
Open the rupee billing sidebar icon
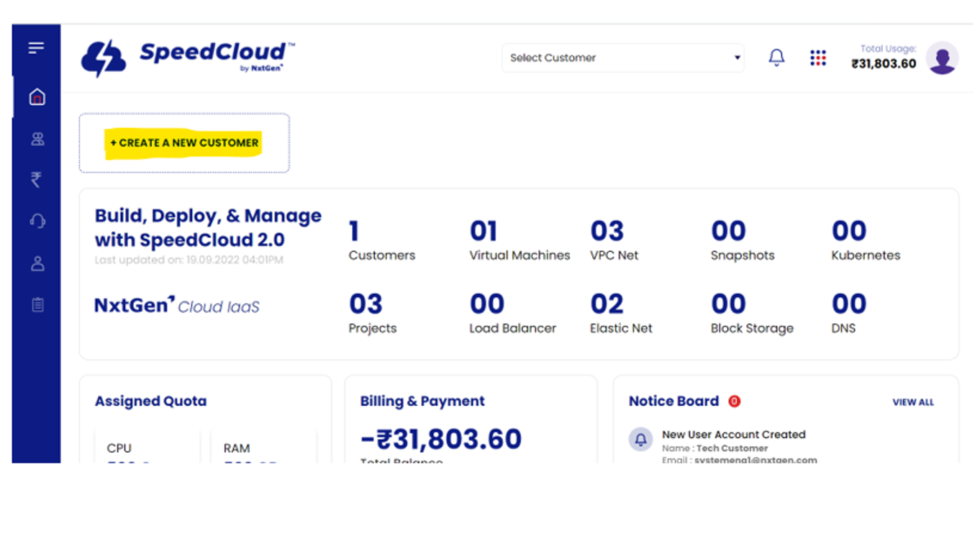tap(37, 179)
